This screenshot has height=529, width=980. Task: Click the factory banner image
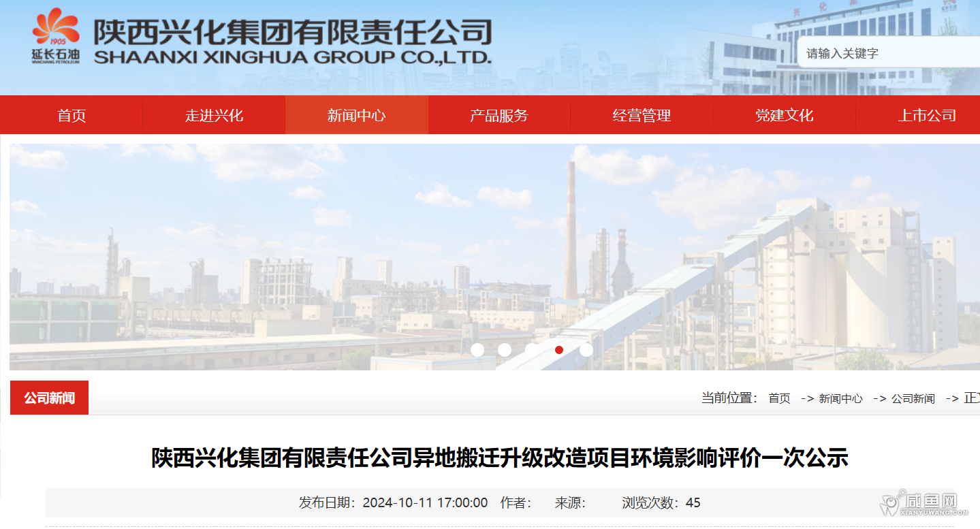(x=494, y=257)
